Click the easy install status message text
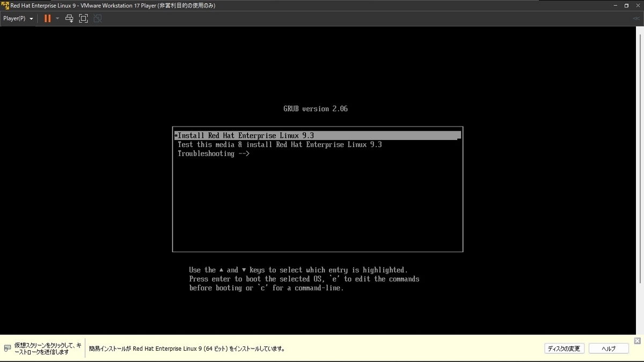644x362 pixels. [187, 349]
